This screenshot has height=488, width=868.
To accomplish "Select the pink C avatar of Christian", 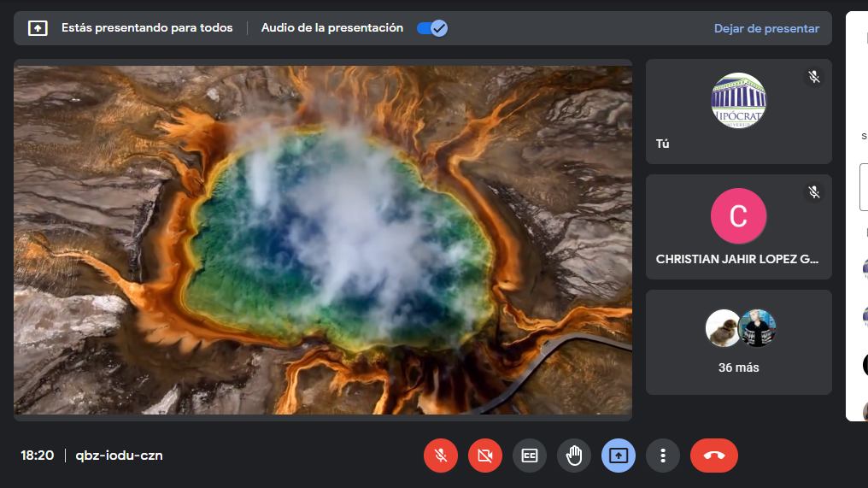I will [x=739, y=215].
